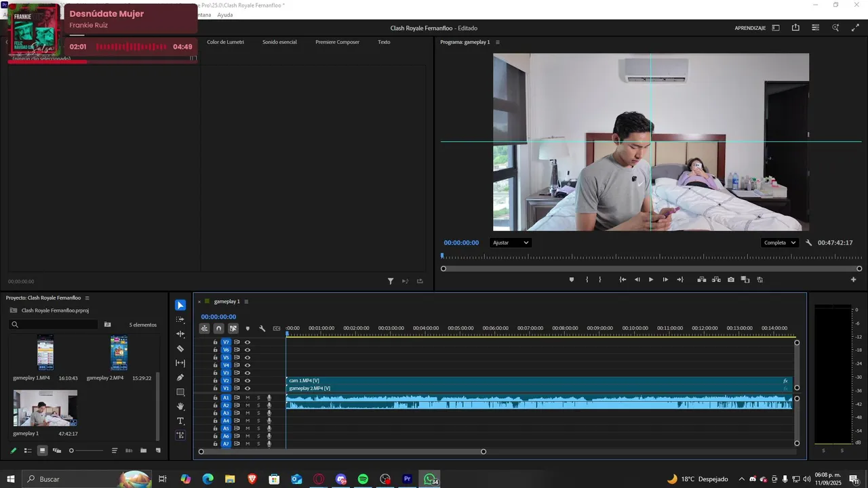Click the New Item icon in Project panel
This screenshot has height=488, width=868.
[158, 451]
